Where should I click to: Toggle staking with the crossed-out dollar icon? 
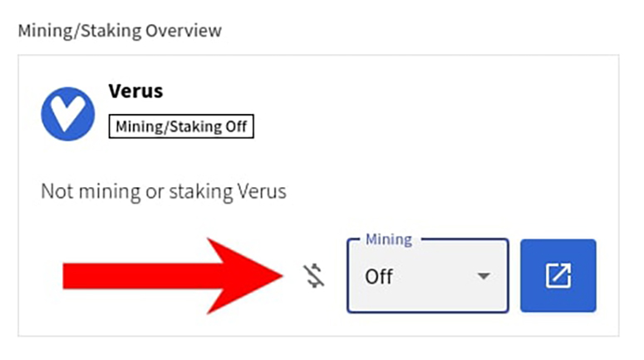coord(314,276)
